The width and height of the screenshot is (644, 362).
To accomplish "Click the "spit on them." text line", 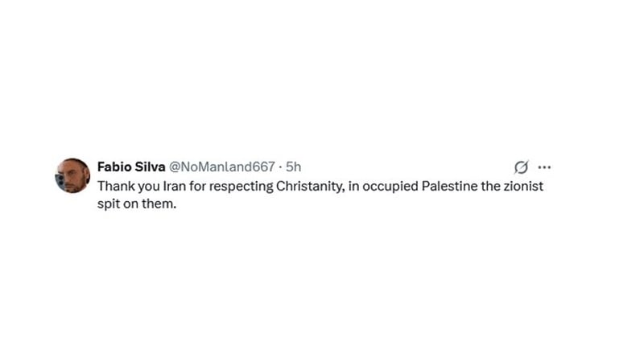I will tap(136, 204).
